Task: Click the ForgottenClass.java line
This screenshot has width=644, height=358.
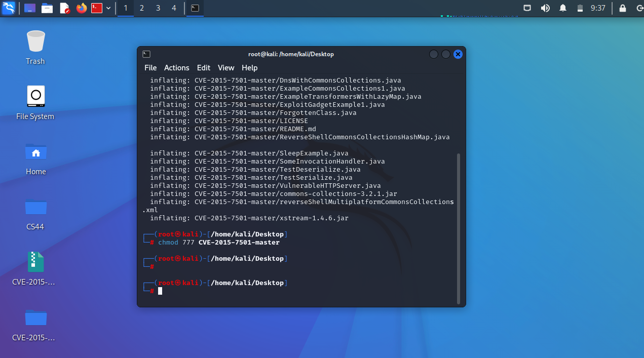Action: click(x=253, y=113)
